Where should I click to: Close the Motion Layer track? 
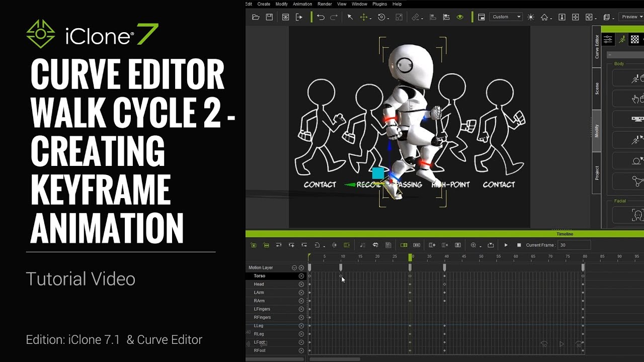301,268
